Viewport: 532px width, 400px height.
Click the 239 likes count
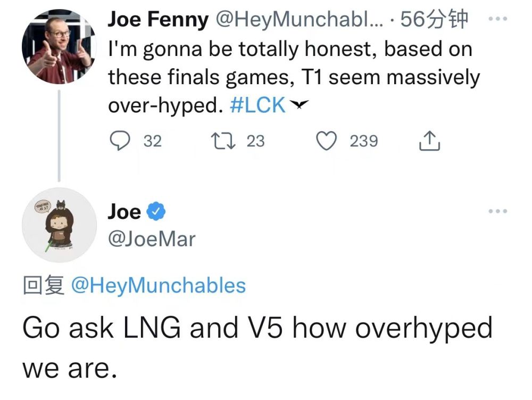364,141
